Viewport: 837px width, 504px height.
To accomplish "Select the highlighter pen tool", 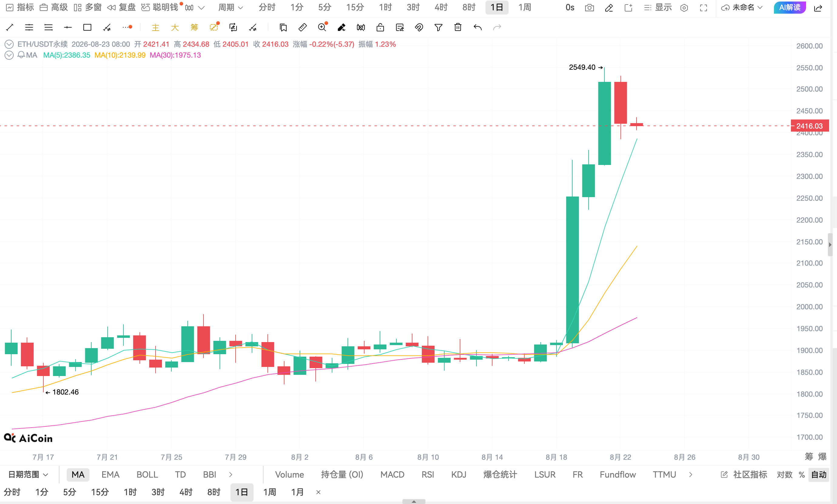I will click(341, 28).
